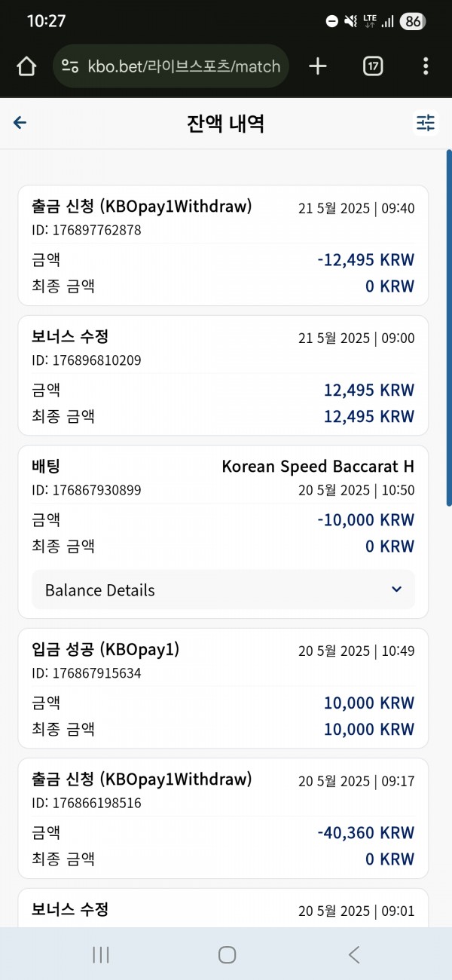Click the Balance Details chevron arrow
This screenshot has height=980, width=452.
point(397,590)
